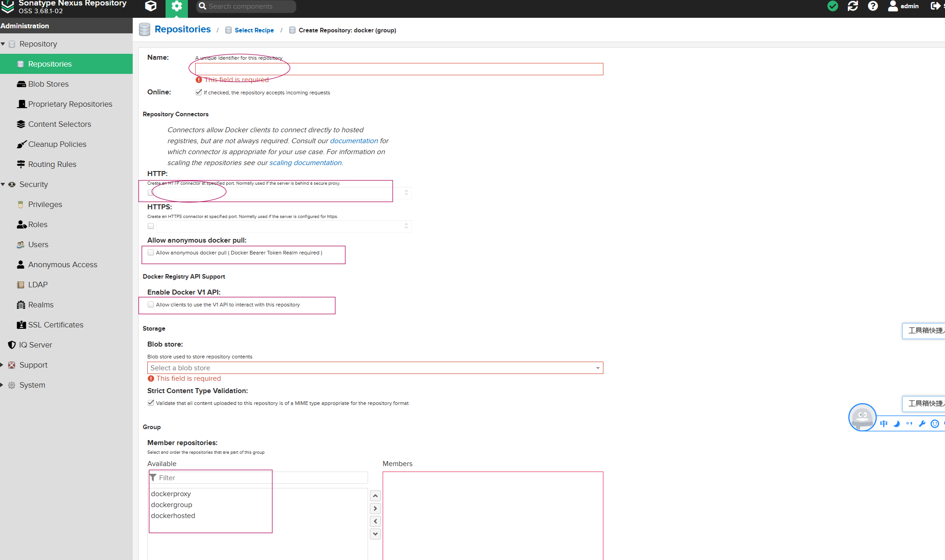Click the filter funnel icon in Available

tap(153, 477)
